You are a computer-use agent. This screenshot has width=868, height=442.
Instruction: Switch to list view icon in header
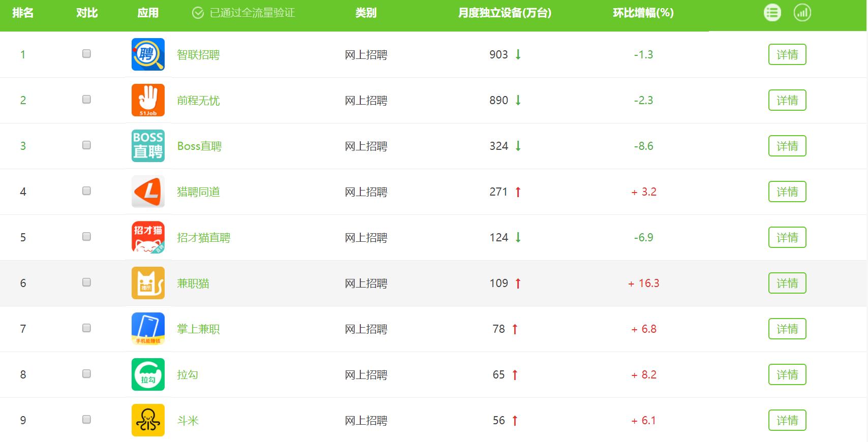[x=772, y=13]
